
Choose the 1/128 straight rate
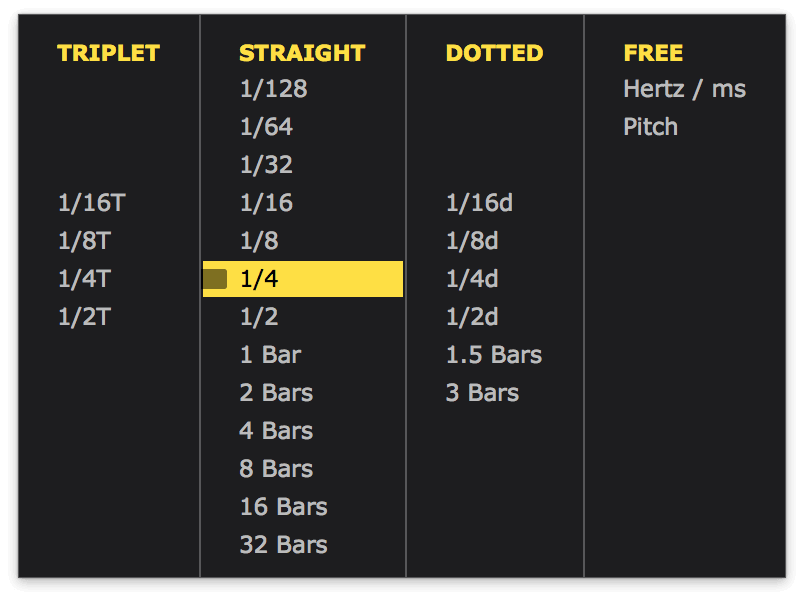point(273,89)
